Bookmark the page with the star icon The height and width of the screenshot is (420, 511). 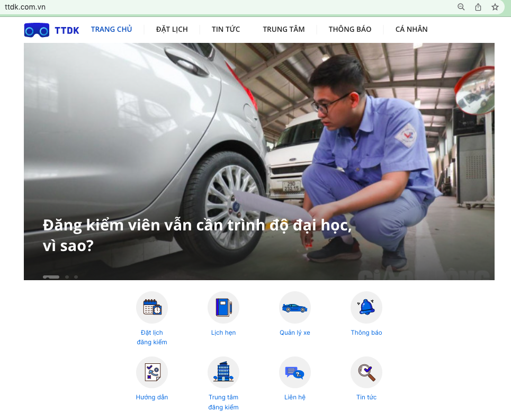495,7
